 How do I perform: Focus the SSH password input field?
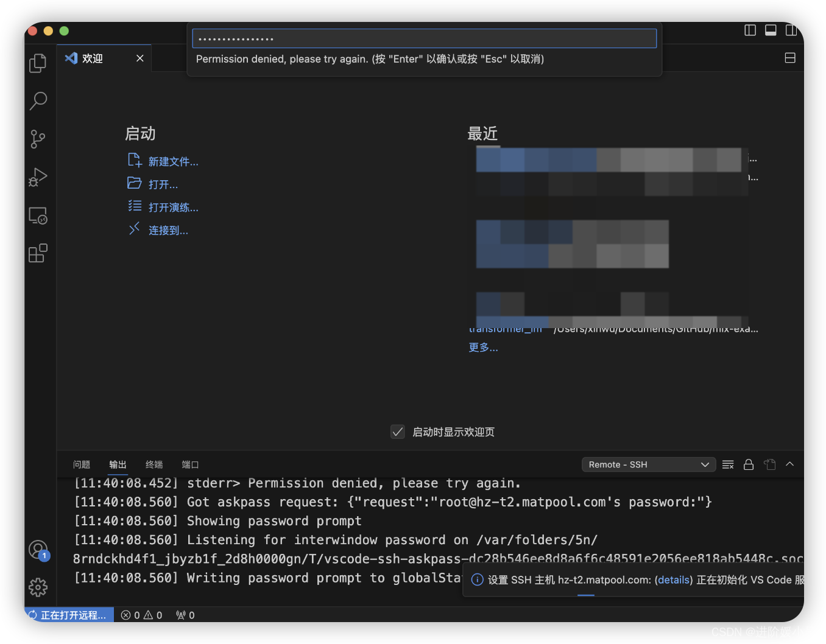pos(425,38)
